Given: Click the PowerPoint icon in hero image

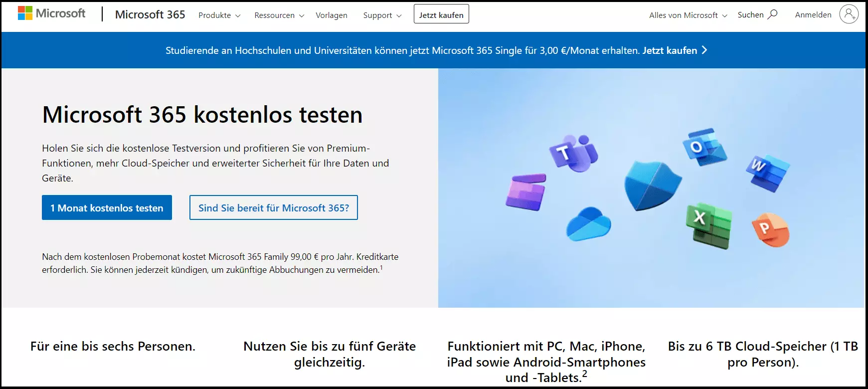Looking at the screenshot, I should tap(770, 230).
